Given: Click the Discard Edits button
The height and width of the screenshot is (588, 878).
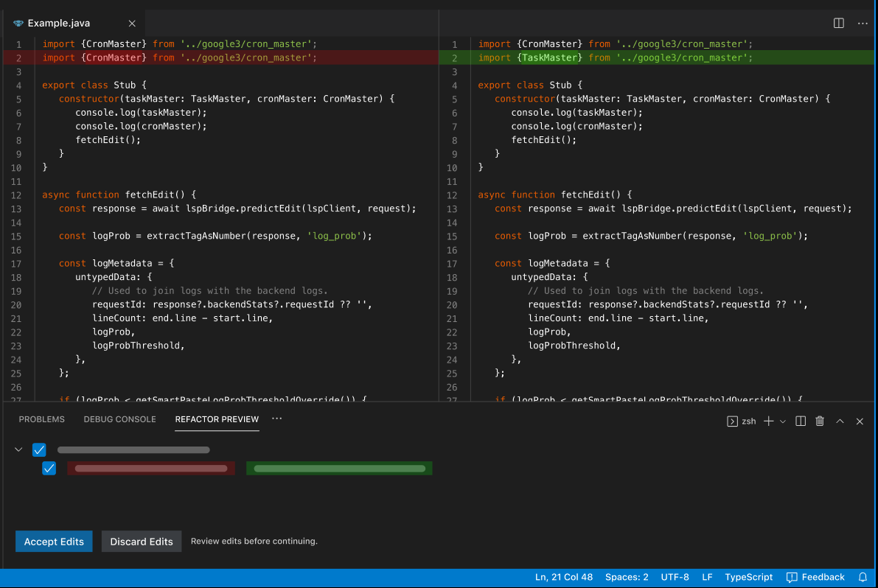Looking at the screenshot, I should (x=142, y=541).
